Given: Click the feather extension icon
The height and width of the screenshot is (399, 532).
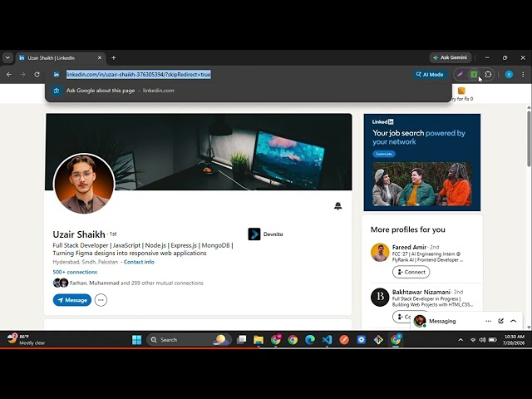Looking at the screenshot, I should tap(460, 74).
